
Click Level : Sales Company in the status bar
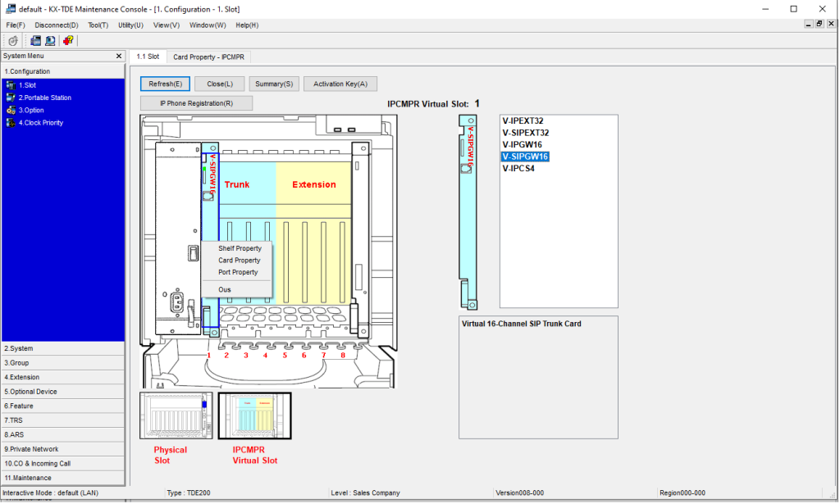tap(365, 493)
